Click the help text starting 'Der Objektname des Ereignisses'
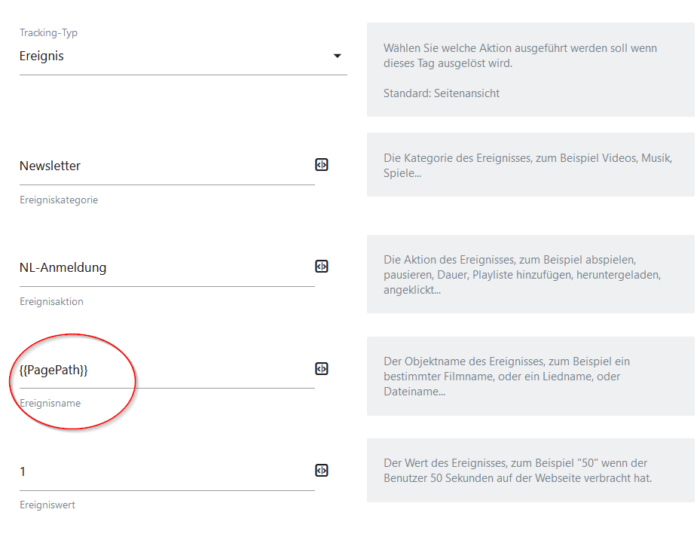This screenshot has width=700, height=555. (x=507, y=376)
